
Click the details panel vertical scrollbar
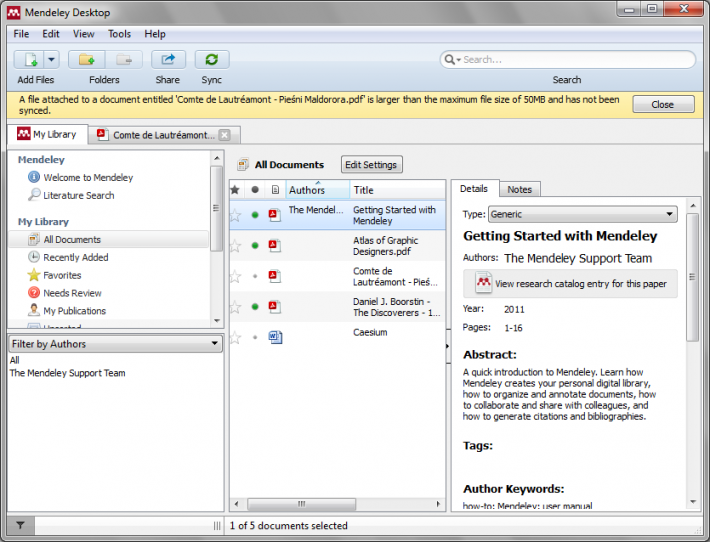coord(692,277)
